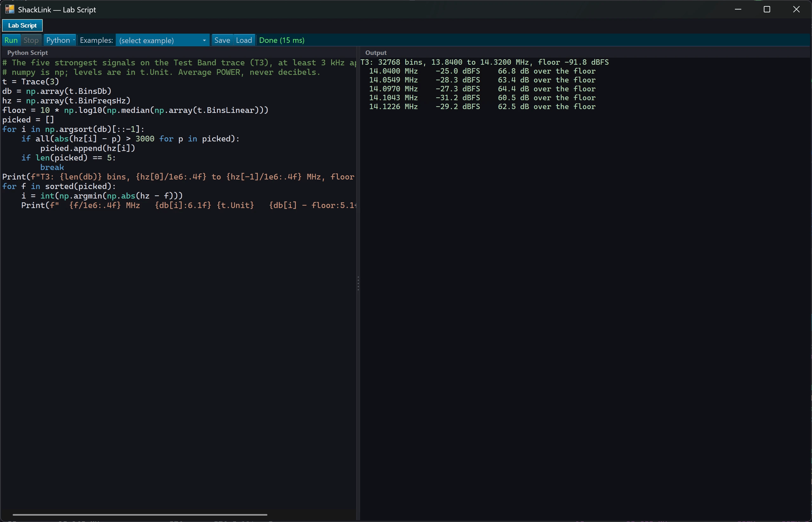Viewport: 812px width, 522px height.
Task: Click the 'numpy is np' comment line
Action: [x=161, y=72]
